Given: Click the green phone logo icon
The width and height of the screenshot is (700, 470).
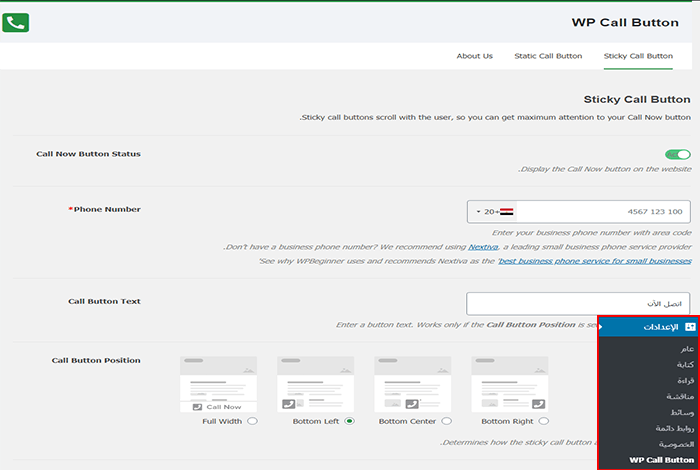Looking at the screenshot, I should pyautogui.click(x=16, y=22).
